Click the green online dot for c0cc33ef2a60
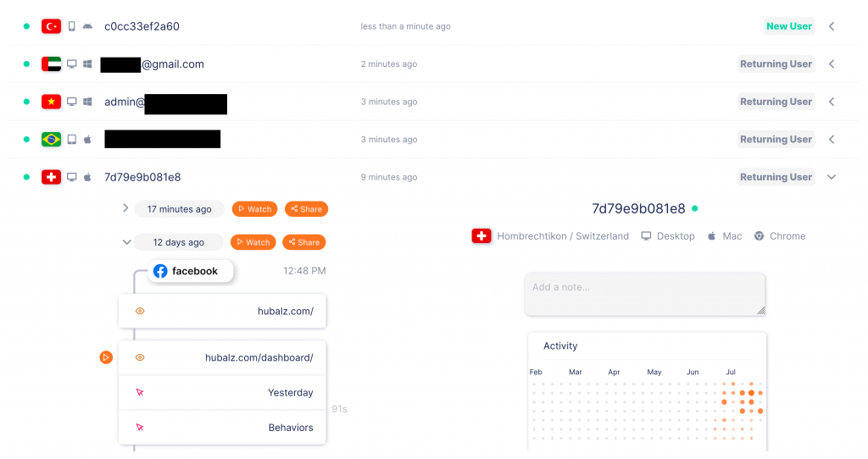 click(26, 26)
